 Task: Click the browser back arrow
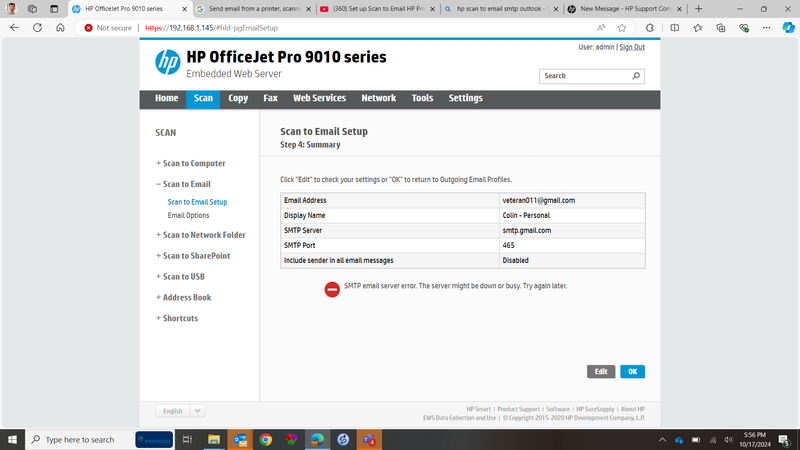coord(14,28)
